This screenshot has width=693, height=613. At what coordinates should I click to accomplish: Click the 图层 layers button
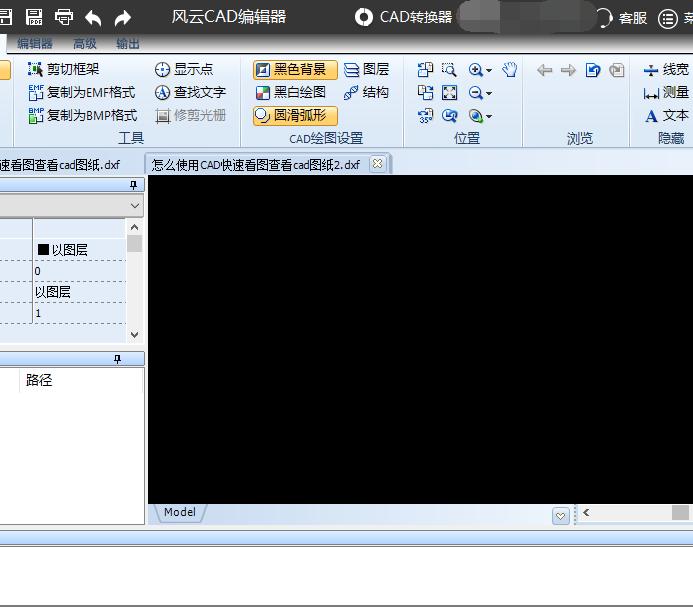(366, 70)
